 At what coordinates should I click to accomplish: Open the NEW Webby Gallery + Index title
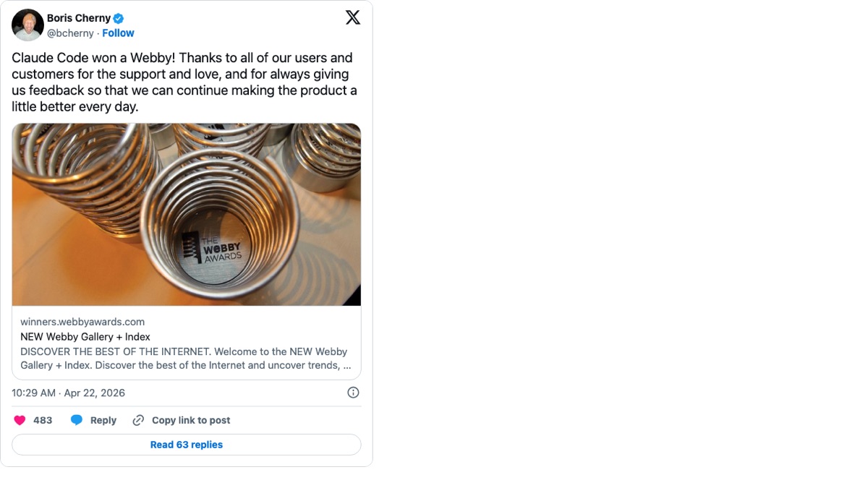(x=85, y=337)
